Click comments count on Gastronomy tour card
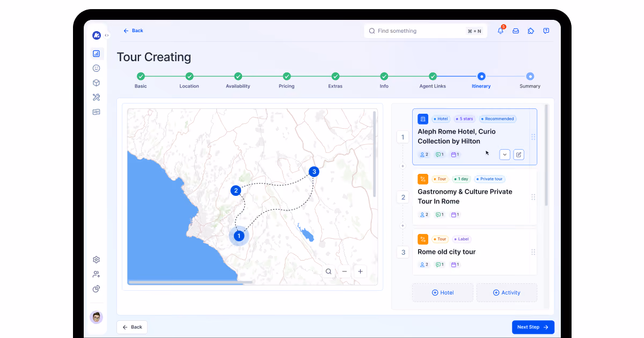The height and width of the screenshot is (338, 644). point(440,215)
